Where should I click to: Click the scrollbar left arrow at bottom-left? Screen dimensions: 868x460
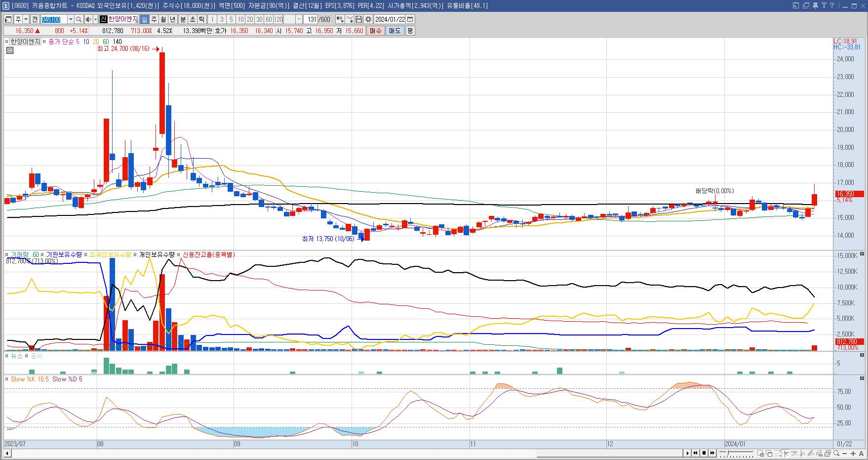coord(7,453)
